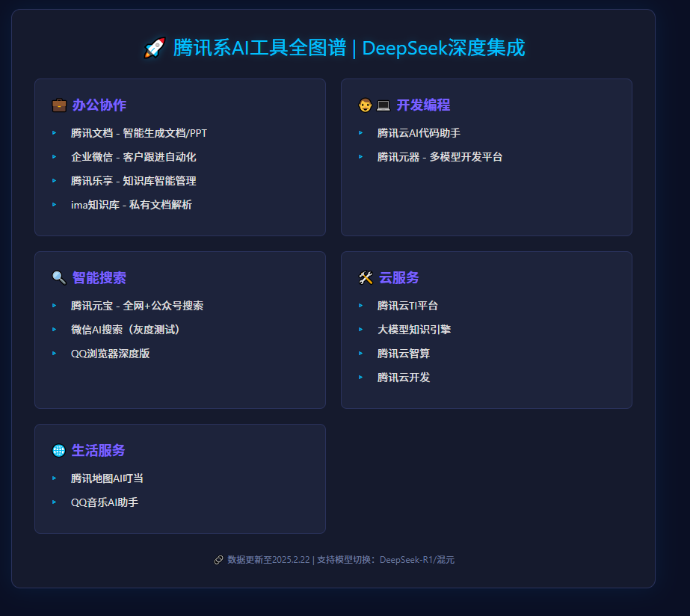Click the globe icon beside 生活服务
Image resolution: width=690 pixels, height=616 pixels.
[58, 451]
